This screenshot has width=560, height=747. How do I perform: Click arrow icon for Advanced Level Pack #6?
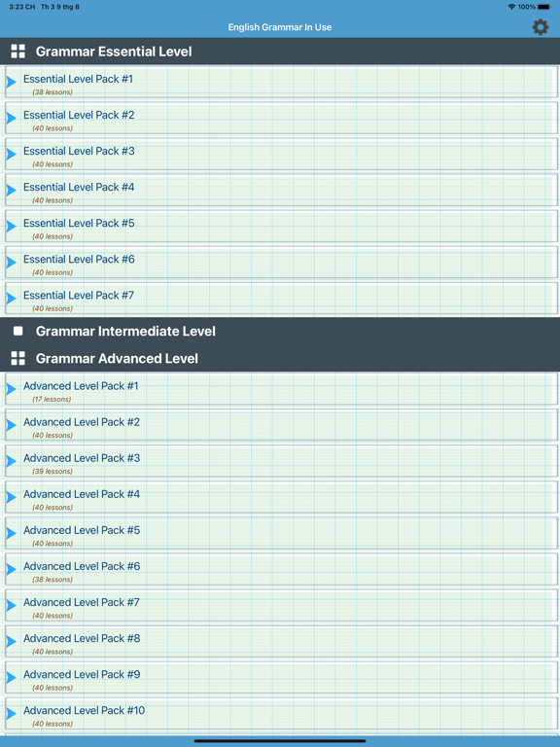pos(11,569)
